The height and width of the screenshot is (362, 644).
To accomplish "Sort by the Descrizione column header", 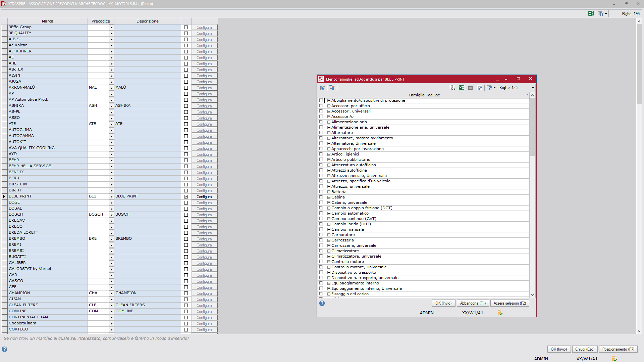I will 148,21.
